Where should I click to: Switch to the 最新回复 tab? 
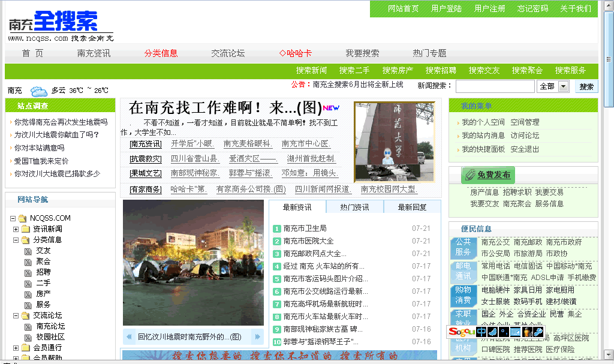coord(412,207)
